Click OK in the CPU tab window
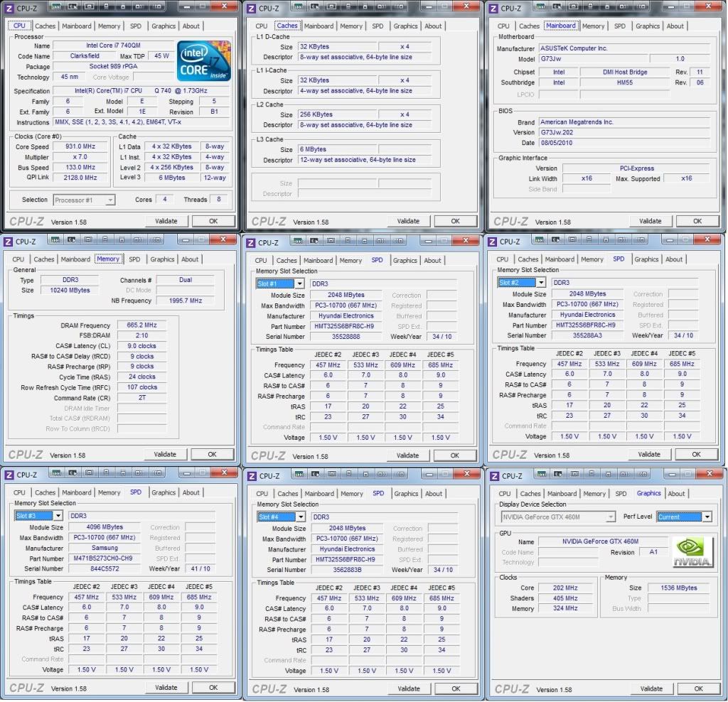 click(213, 221)
